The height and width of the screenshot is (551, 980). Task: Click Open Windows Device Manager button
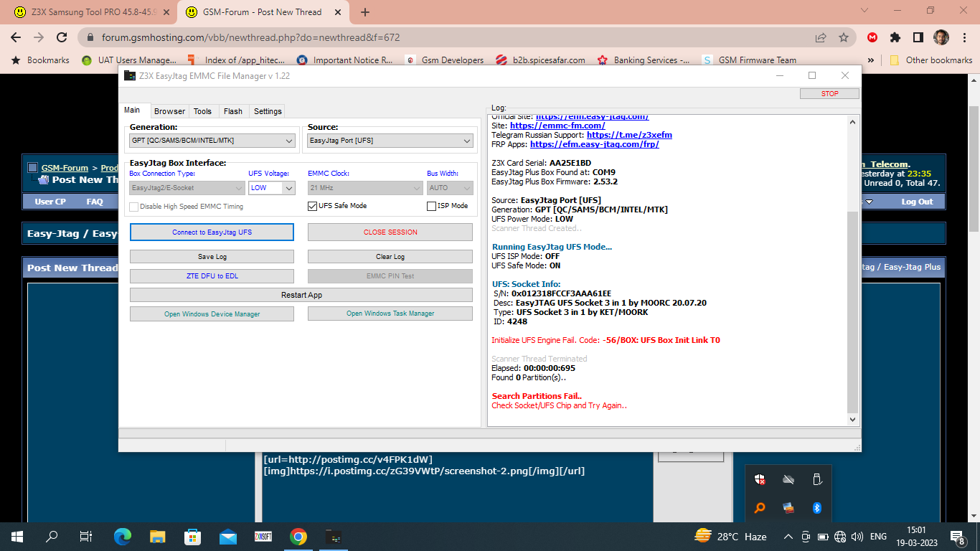point(212,314)
